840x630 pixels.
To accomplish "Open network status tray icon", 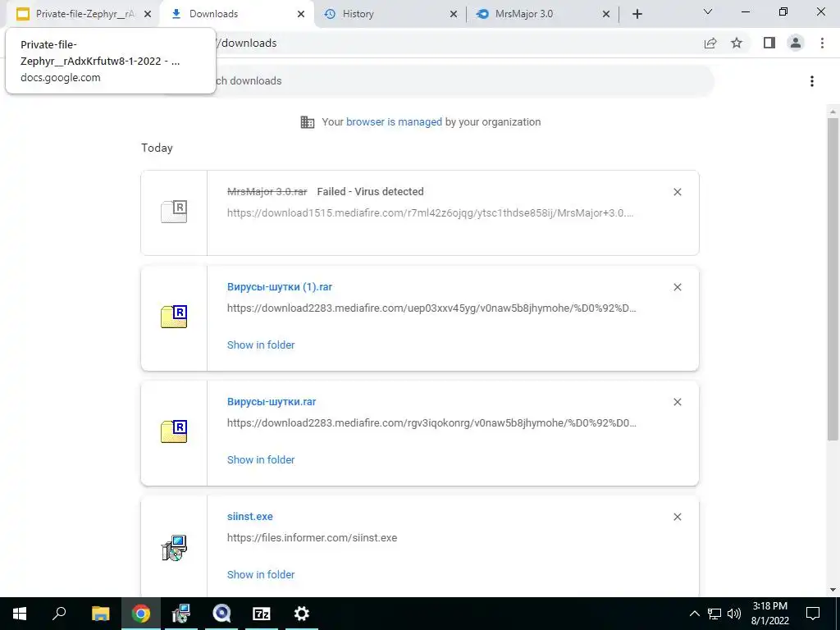I will click(714, 614).
